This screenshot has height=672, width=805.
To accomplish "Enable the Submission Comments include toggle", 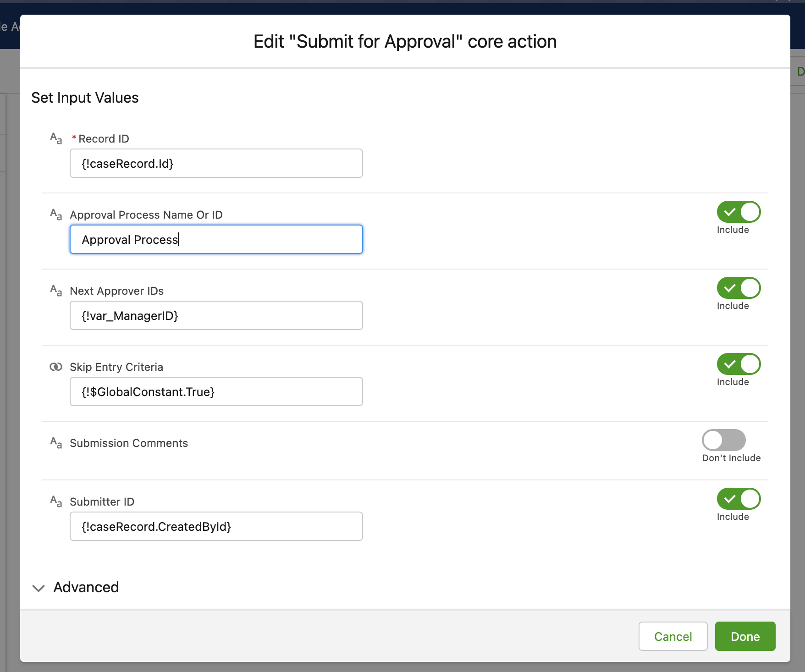I will click(x=723, y=441).
